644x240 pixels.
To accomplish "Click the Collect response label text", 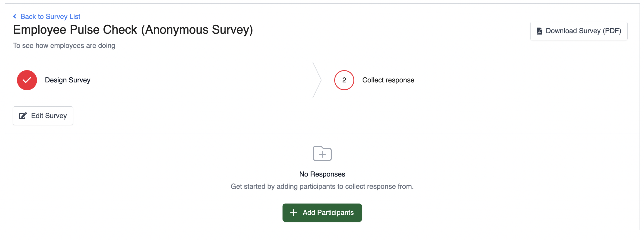I will tap(388, 80).
